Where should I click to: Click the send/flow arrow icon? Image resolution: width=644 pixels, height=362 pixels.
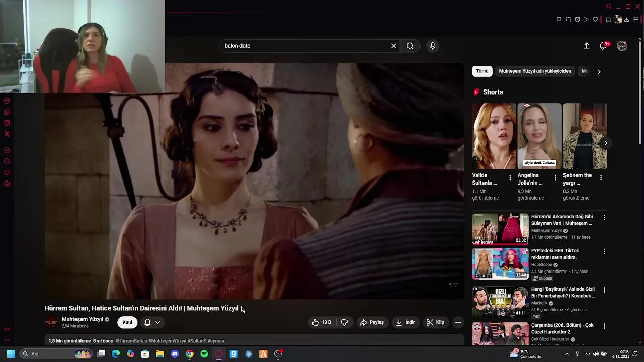[x=586, y=20]
